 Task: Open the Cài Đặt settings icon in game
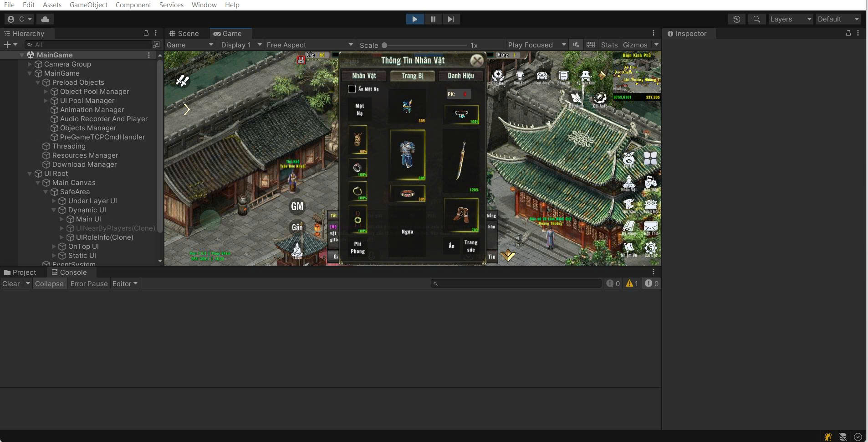pyautogui.click(x=651, y=249)
